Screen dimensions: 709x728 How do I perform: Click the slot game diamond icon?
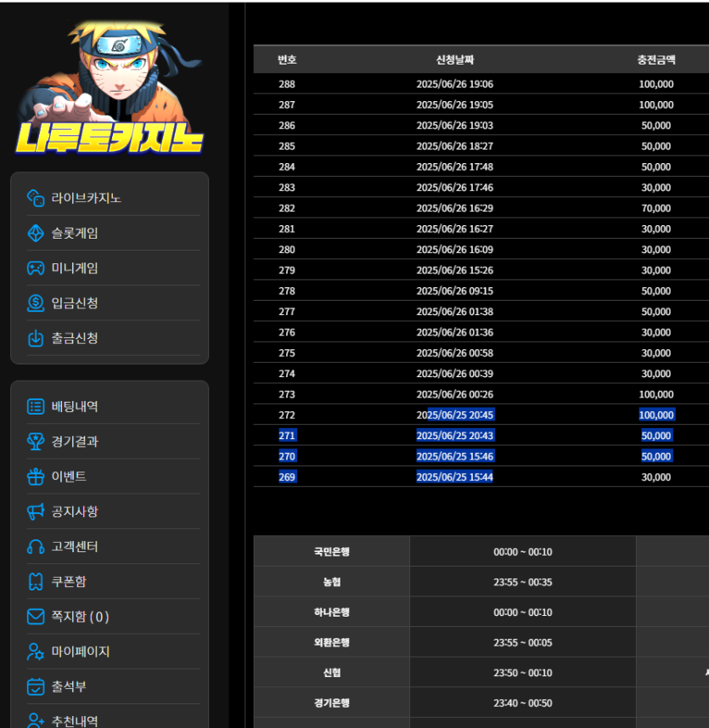coord(36,233)
